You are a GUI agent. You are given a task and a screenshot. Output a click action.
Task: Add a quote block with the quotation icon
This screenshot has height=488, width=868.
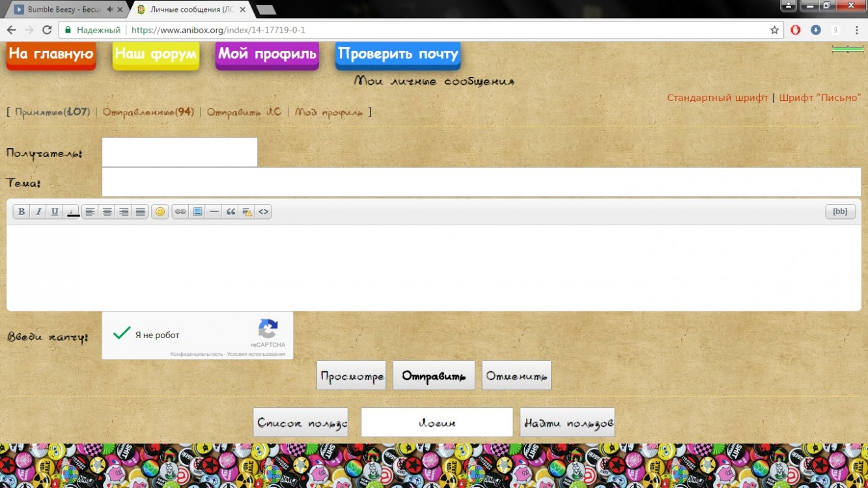pos(231,212)
